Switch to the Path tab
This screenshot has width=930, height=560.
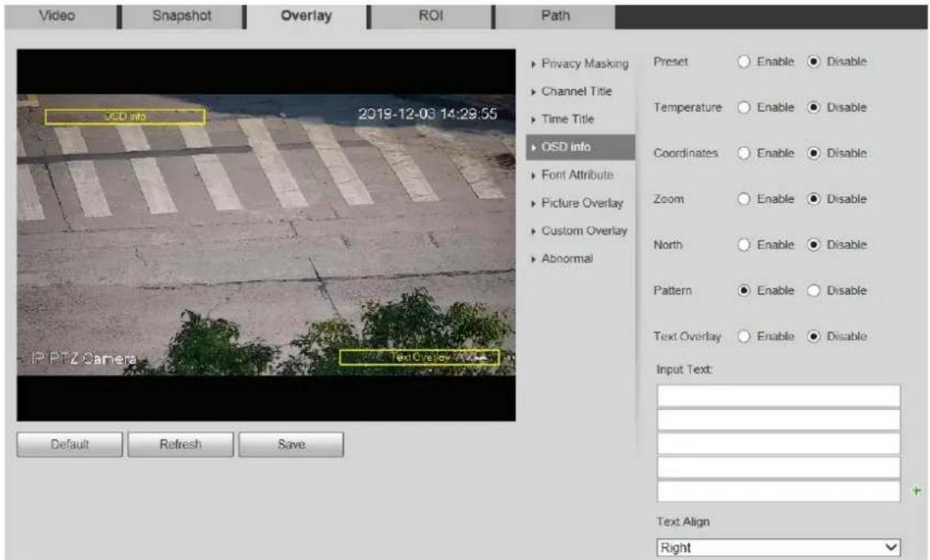point(556,16)
